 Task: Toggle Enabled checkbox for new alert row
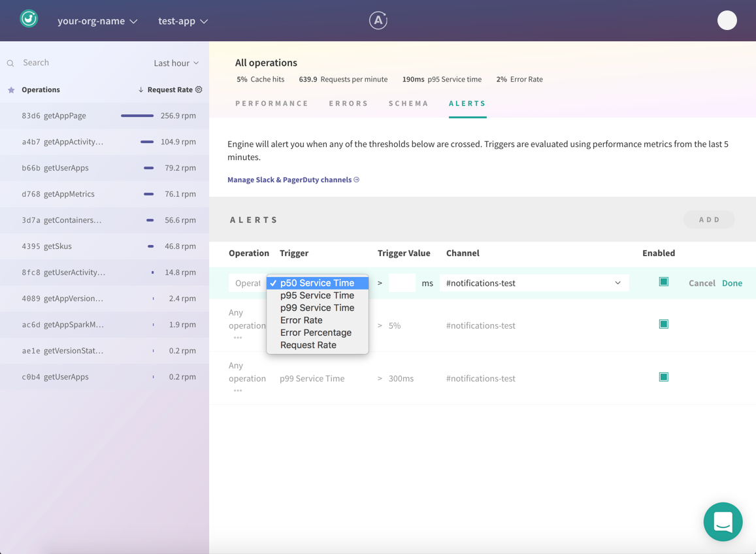663,282
